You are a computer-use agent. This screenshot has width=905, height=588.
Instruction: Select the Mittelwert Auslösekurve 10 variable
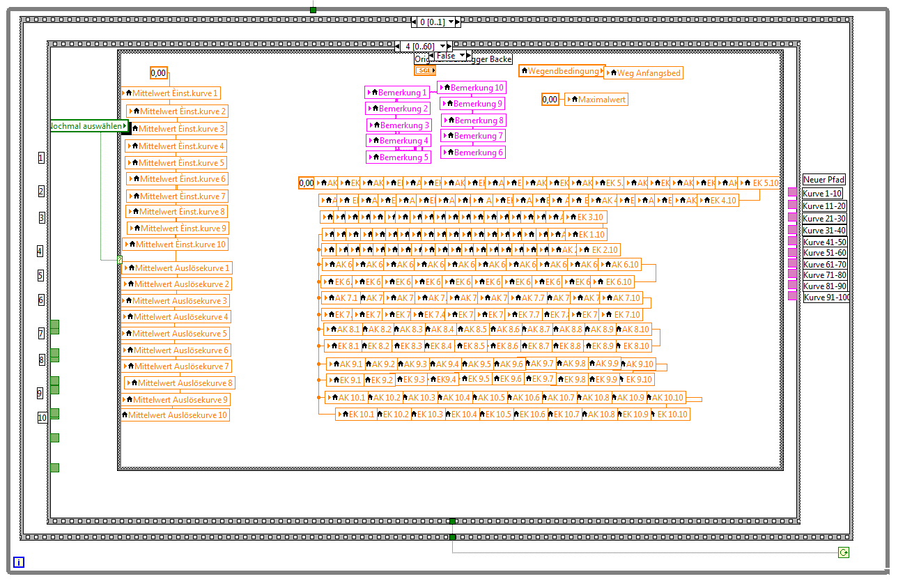tap(175, 415)
